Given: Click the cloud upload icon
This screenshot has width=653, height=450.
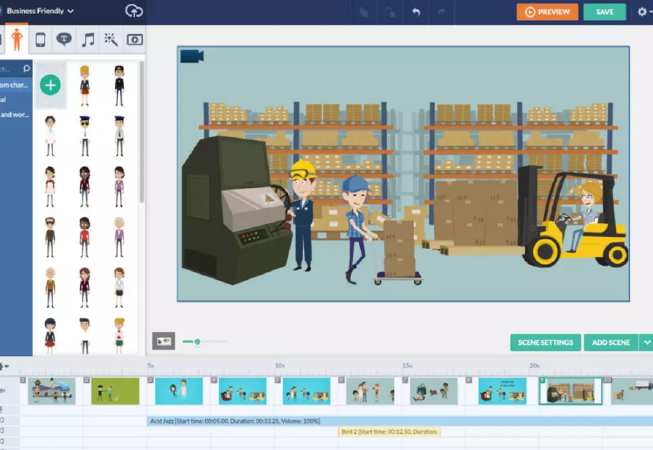Looking at the screenshot, I should (x=134, y=11).
